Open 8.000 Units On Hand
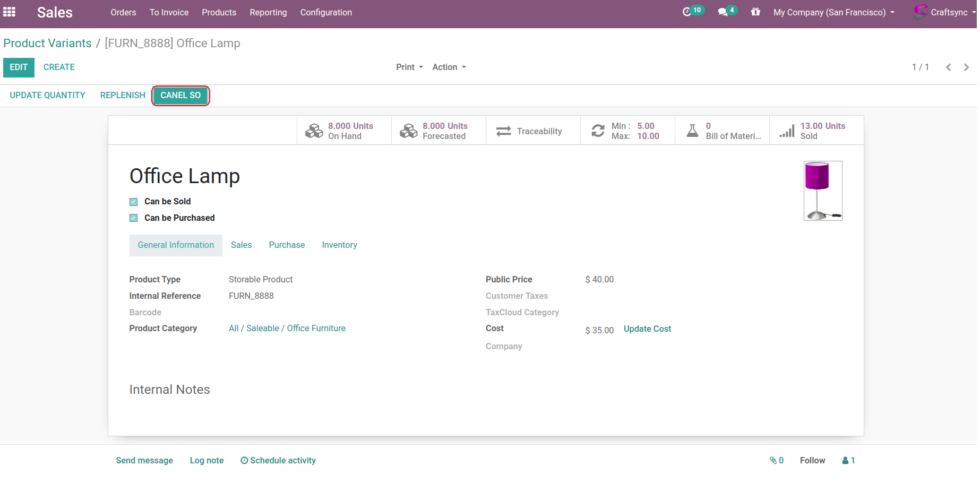 point(343,131)
